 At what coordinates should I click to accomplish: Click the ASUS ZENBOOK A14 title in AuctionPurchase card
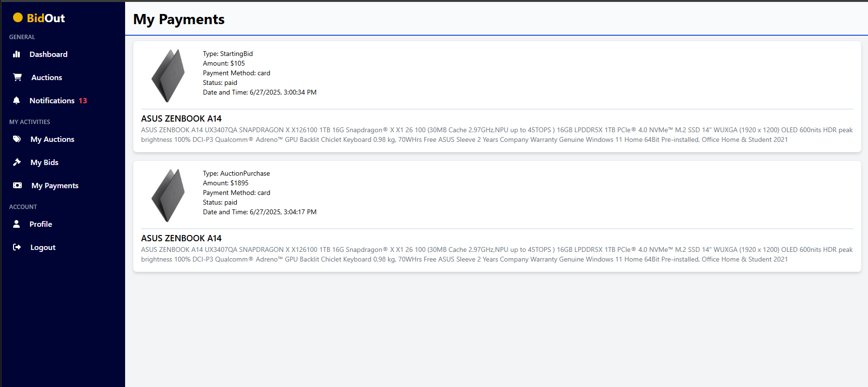181,238
